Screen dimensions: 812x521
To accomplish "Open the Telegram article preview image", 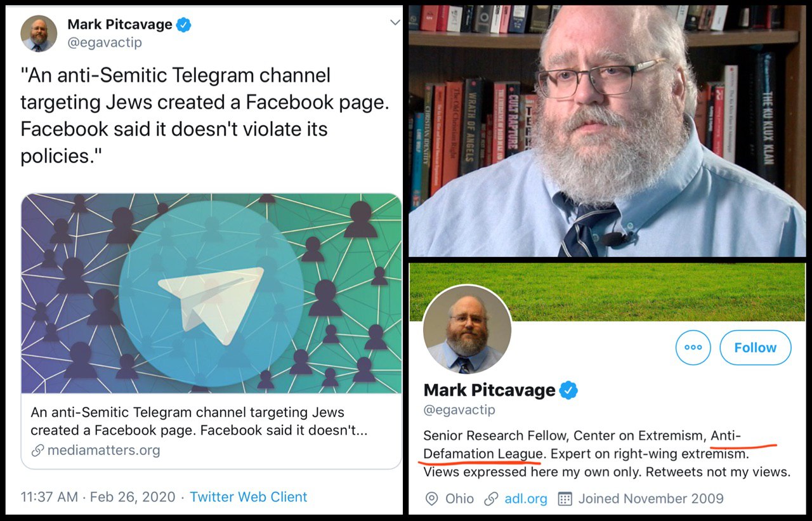I will (211, 293).
